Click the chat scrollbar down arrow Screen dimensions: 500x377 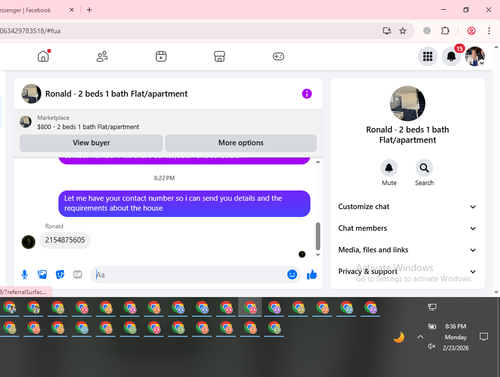coord(318,255)
